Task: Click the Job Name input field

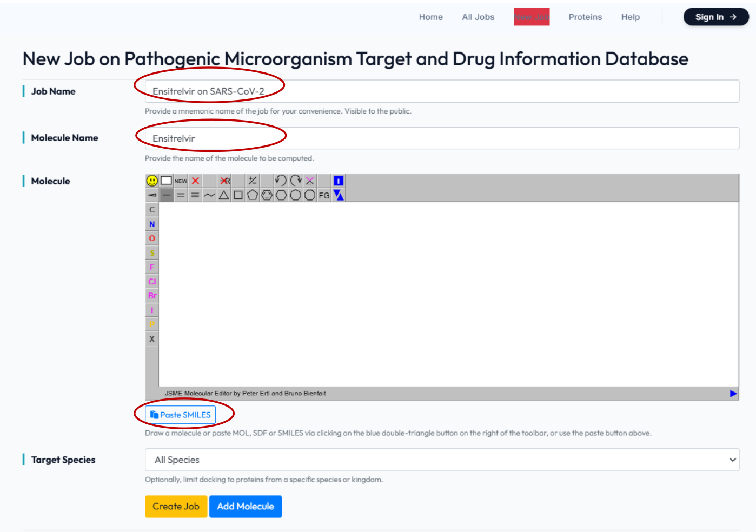Action: point(442,91)
